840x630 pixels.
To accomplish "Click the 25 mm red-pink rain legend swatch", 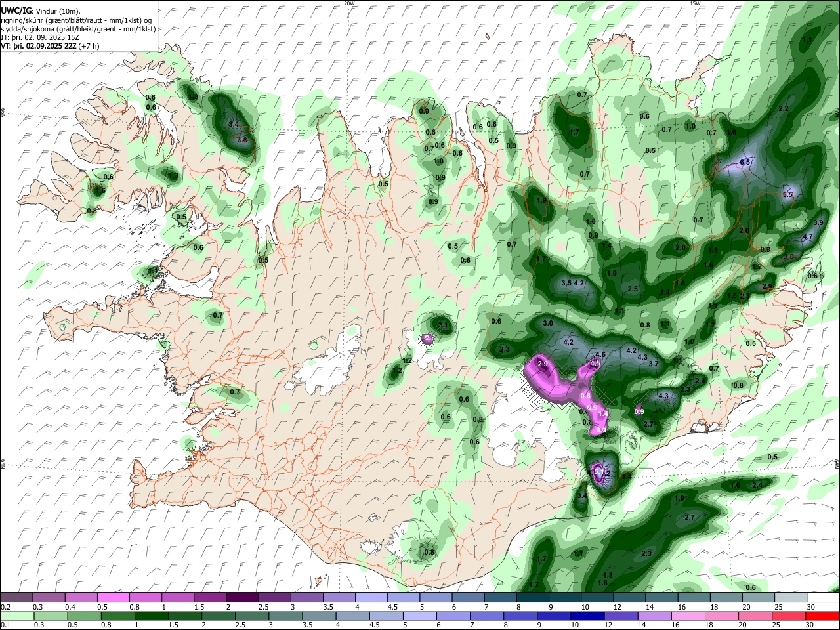I will [791, 616].
